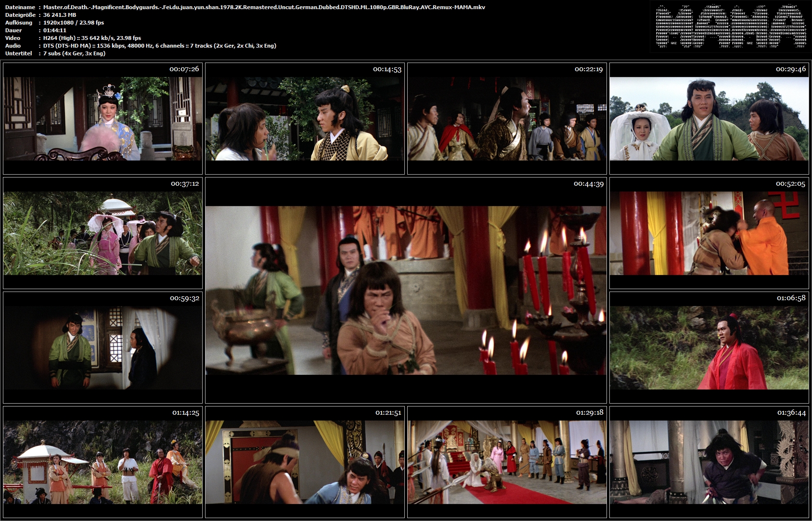812x521 pixels.
Task: Select the subtitle info 7 subs line
Action: pyautogui.click(x=74, y=53)
